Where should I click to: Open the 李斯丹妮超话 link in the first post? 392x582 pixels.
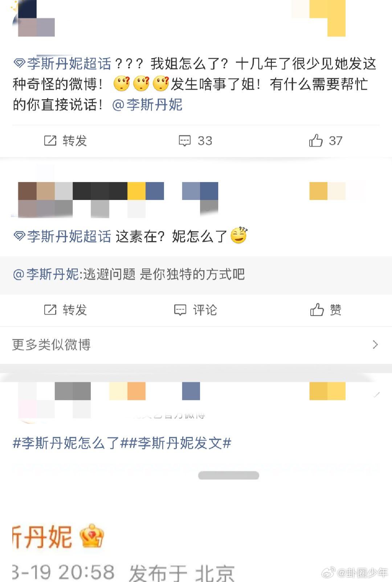click(69, 64)
